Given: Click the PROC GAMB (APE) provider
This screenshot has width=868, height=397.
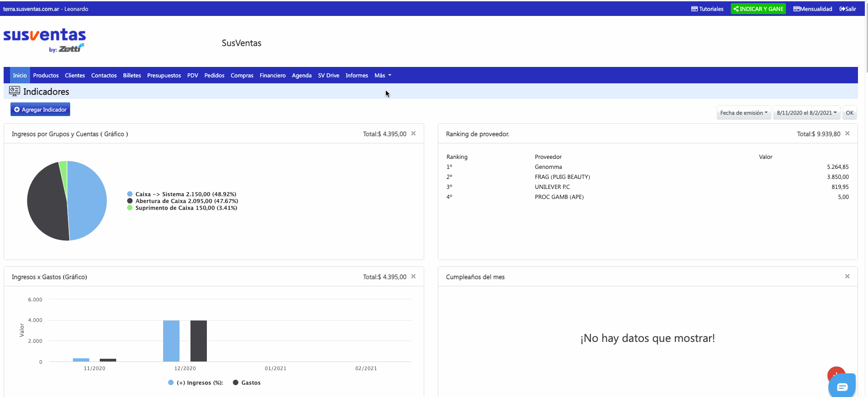Looking at the screenshot, I should [x=559, y=197].
